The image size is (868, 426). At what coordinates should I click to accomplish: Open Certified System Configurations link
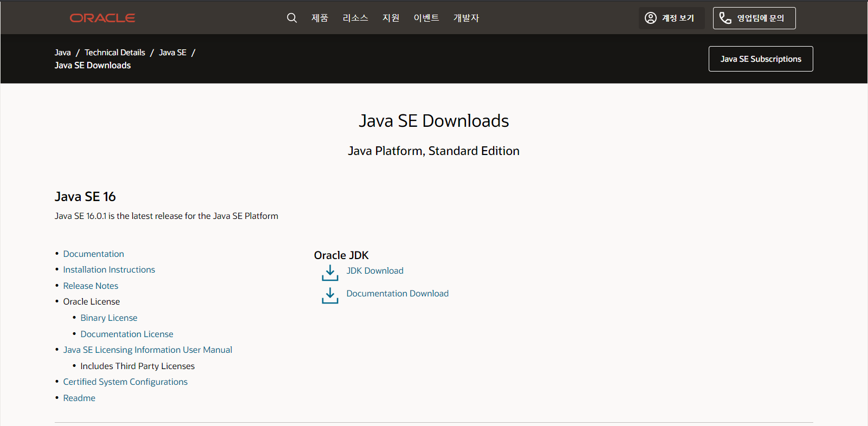point(125,382)
